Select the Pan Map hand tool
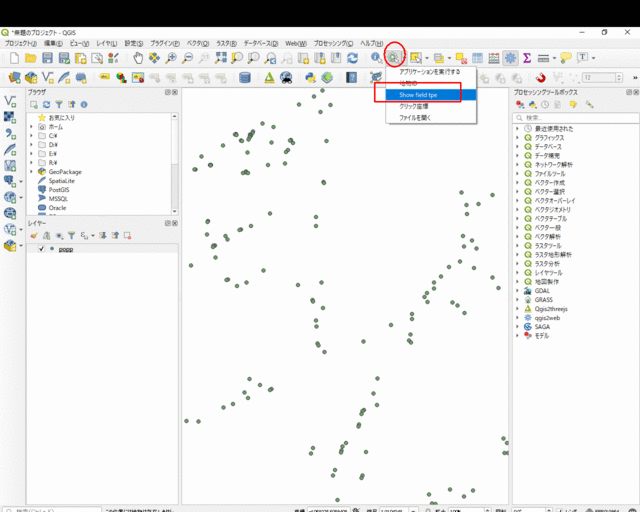640x512 pixels. pyautogui.click(x=138, y=58)
